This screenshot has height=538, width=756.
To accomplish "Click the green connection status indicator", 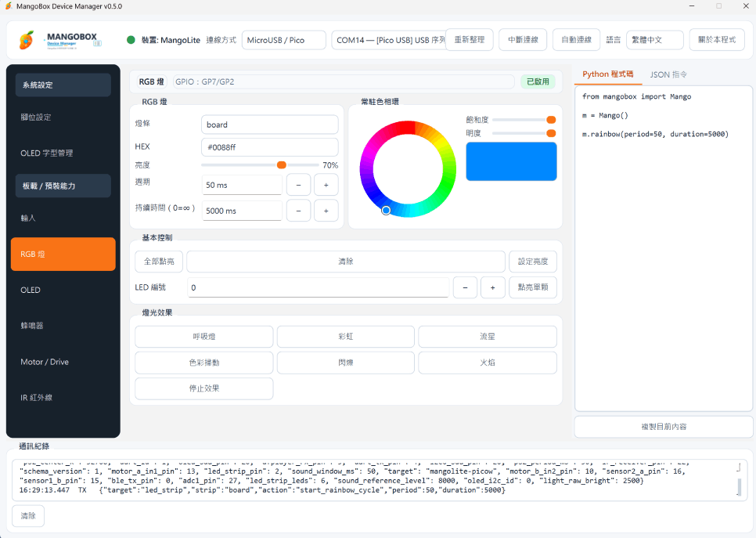I will pos(131,40).
